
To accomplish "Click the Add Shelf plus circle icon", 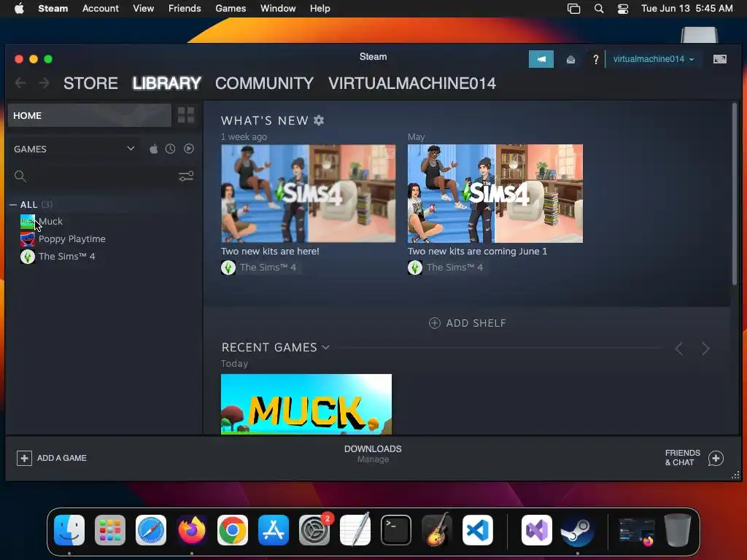I will point(435,323).
